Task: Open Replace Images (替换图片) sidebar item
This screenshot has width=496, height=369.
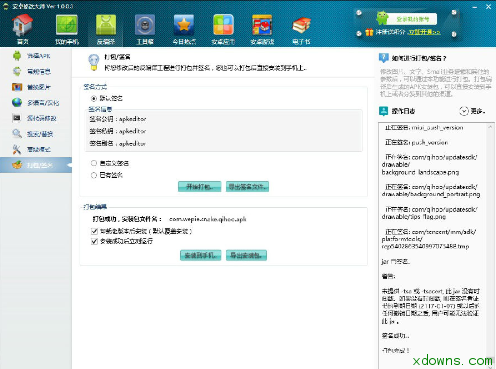Action: pos(36,87)
